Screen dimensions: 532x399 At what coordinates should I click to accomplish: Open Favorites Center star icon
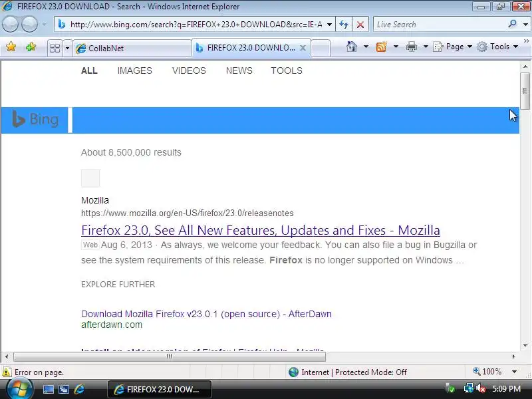[11, 47]
